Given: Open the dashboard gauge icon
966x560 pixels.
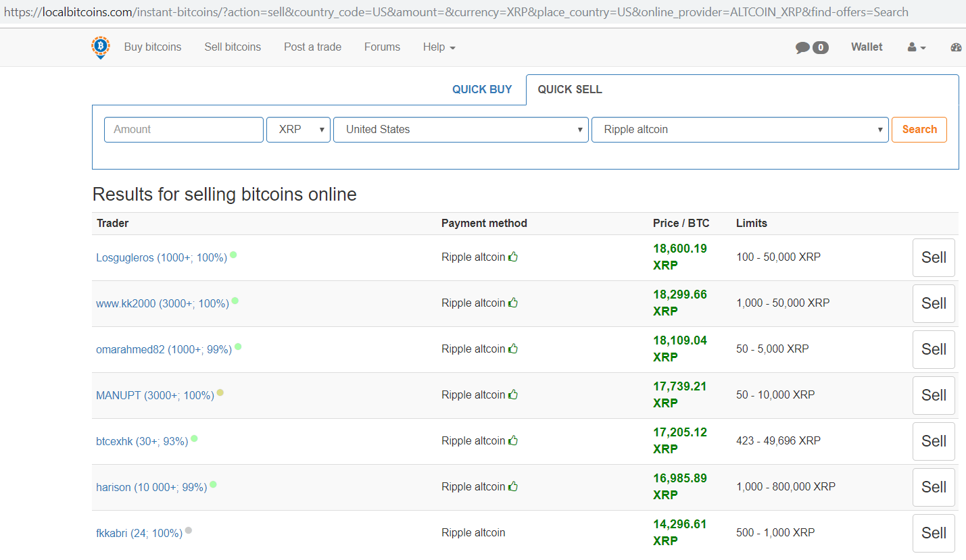Looking at the screenshot, I should [956, 47].
